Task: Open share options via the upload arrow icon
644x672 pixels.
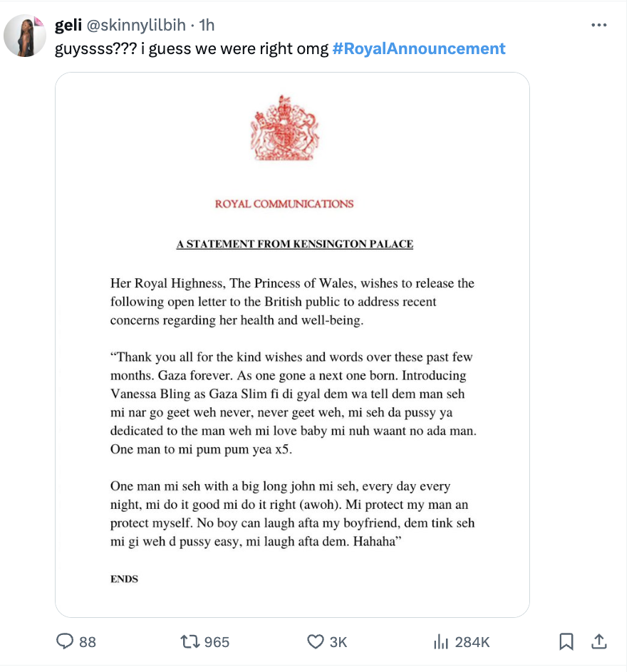Action: [x=600, y=642]
